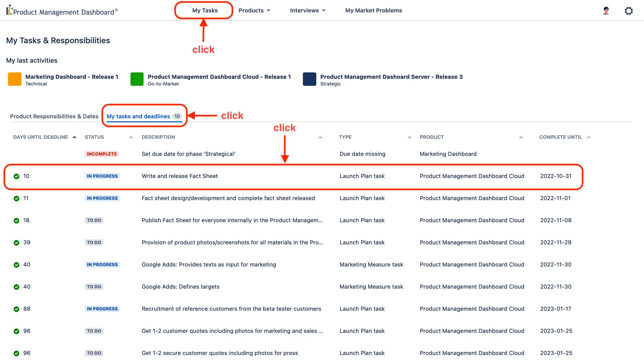Click the green check beside the 88-day task
Image resolution: width=644 pixels, height=362 pixels.
click(16, 309)
